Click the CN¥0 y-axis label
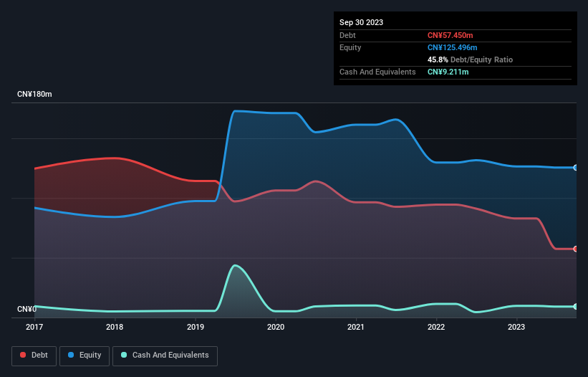Screen dimensions: 588x377 pos(27,309)
